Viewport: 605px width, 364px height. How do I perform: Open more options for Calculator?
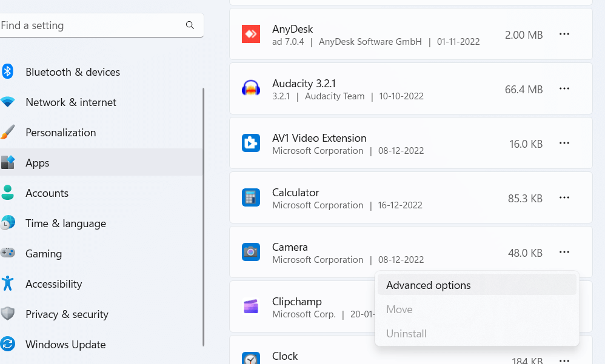coord(564,197)
